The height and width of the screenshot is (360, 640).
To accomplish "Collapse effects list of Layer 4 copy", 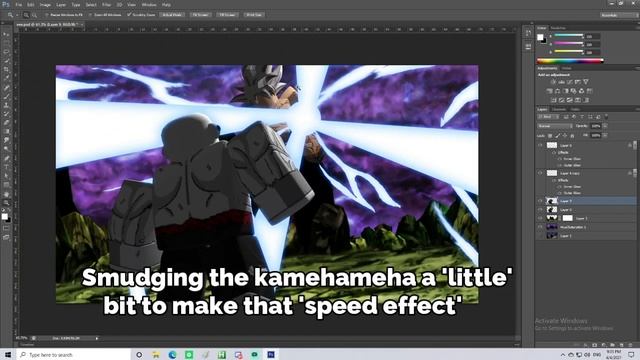I will [635, 173].
